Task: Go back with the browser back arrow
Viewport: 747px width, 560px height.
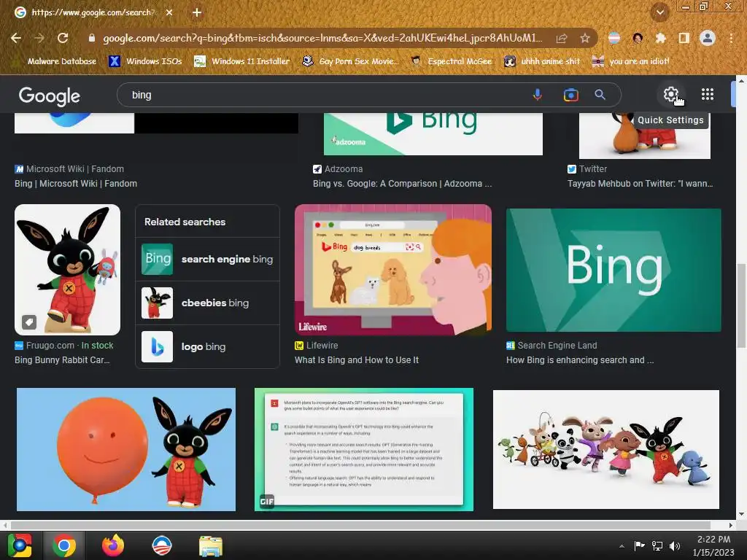Action: pos(16,38)
